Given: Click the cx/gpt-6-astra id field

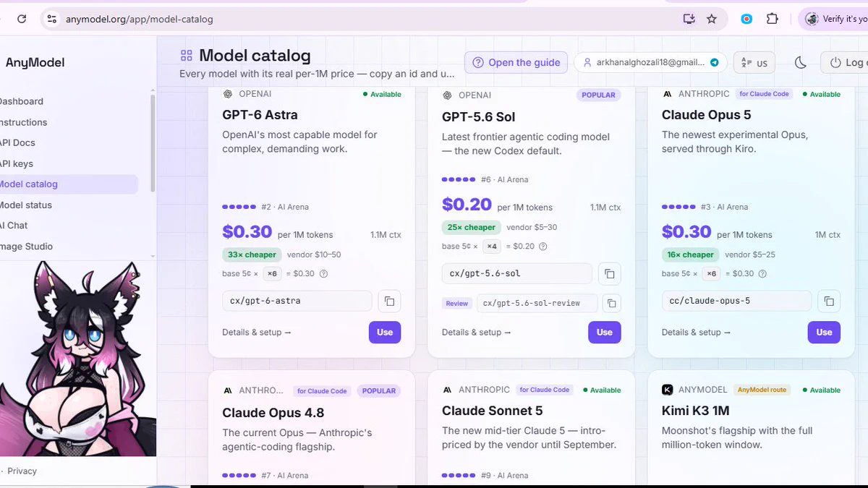Looking at the screenshot, I should 297,301.
